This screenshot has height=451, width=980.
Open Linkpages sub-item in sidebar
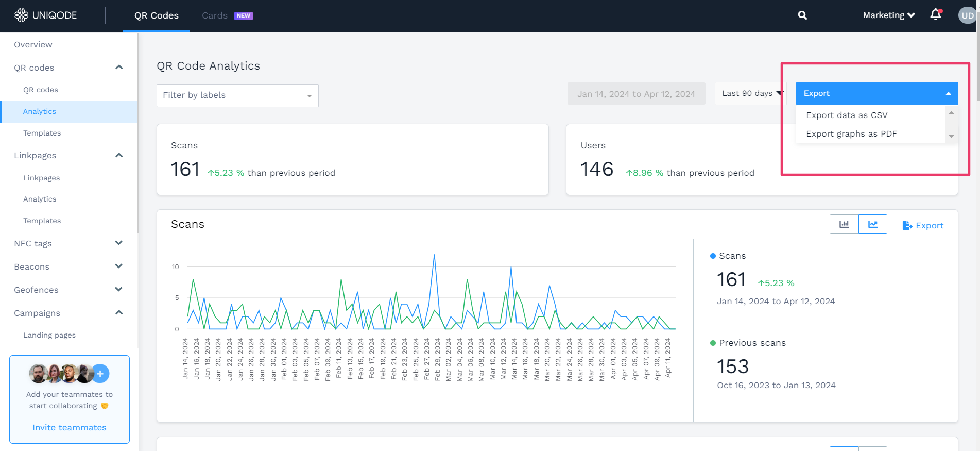tap(41, 178)
